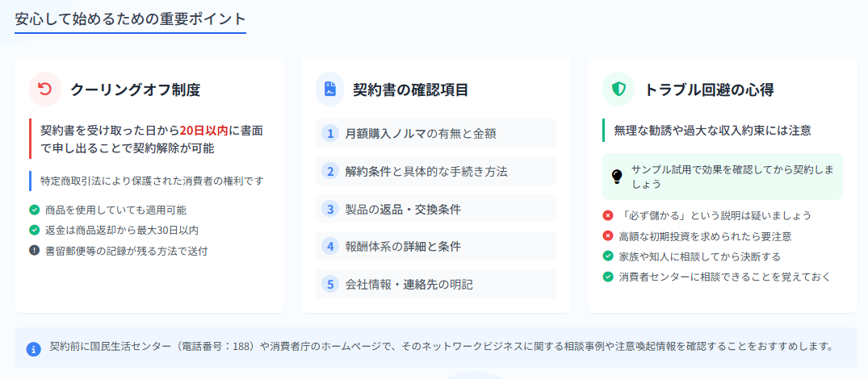Screen dimensions: 868x379
Task: Click the クーリングオフ制度 card heading
Action: (x=135, y=90)
